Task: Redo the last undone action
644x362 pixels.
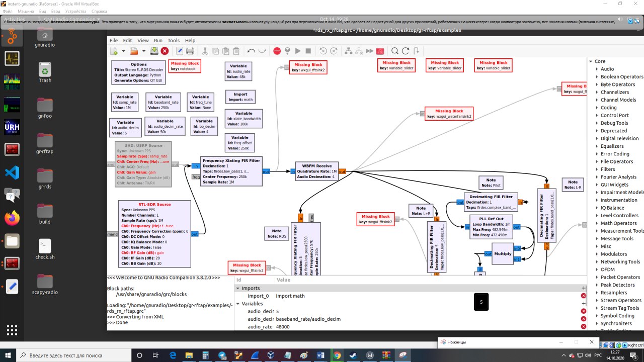Action: [262, 51]
